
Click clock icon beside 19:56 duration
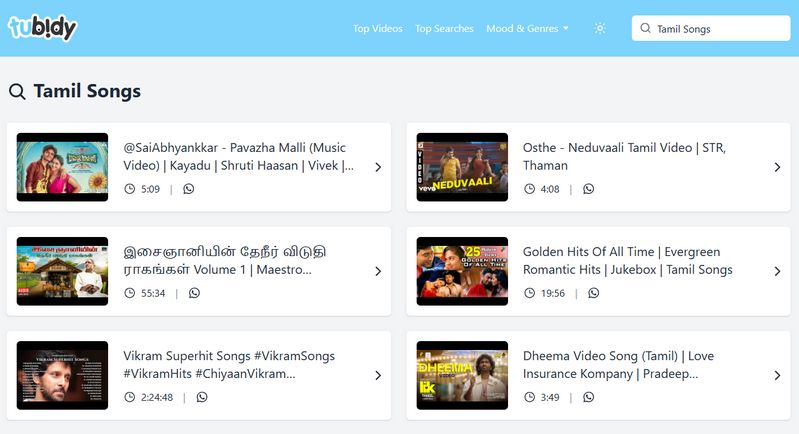pyautogui.click(x=529, y=293)
